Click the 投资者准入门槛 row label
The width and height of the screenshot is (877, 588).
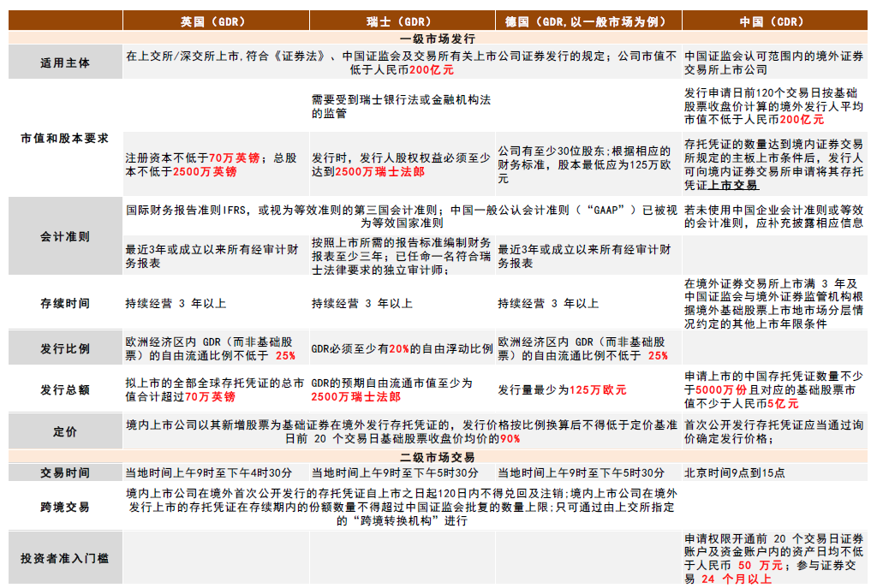click(65, 557)
